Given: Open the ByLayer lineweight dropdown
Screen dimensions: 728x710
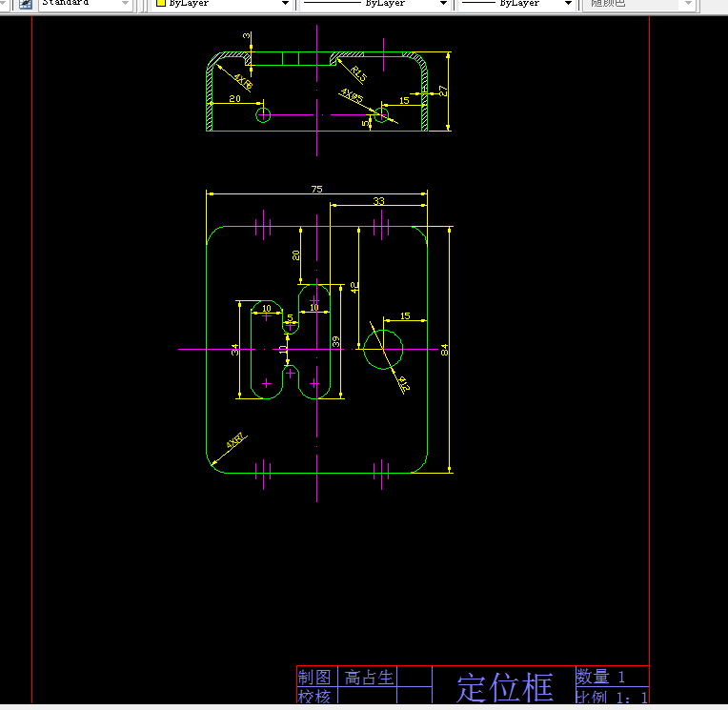Looking at the screenshot, I should [x=516, y=4].
